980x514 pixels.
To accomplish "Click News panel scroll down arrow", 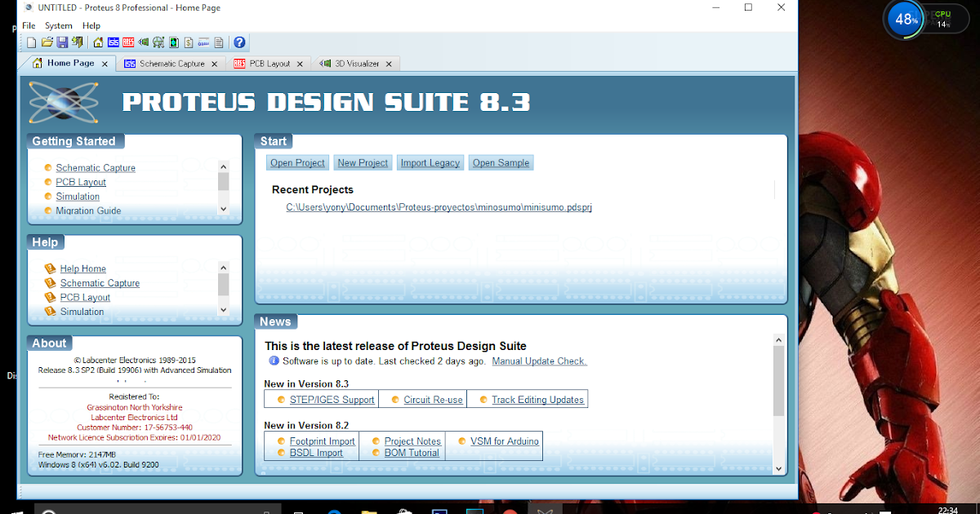I will tap(778, 468).
